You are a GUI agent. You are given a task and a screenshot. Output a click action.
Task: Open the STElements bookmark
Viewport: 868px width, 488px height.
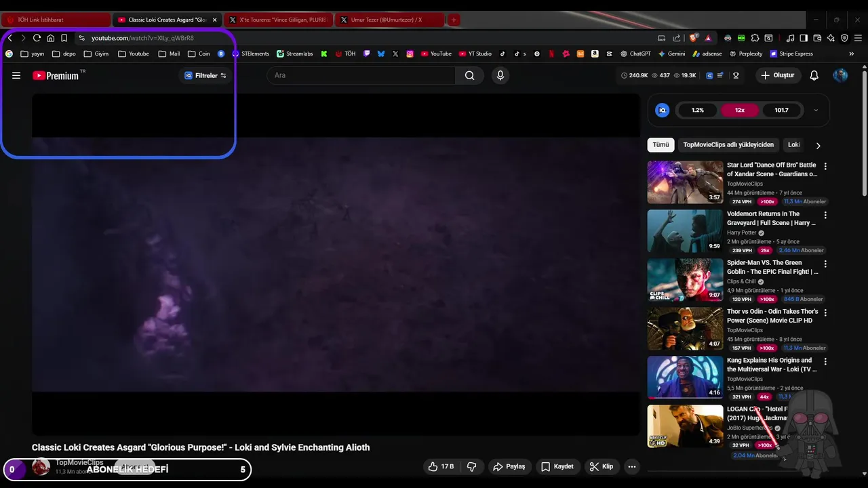250,54
